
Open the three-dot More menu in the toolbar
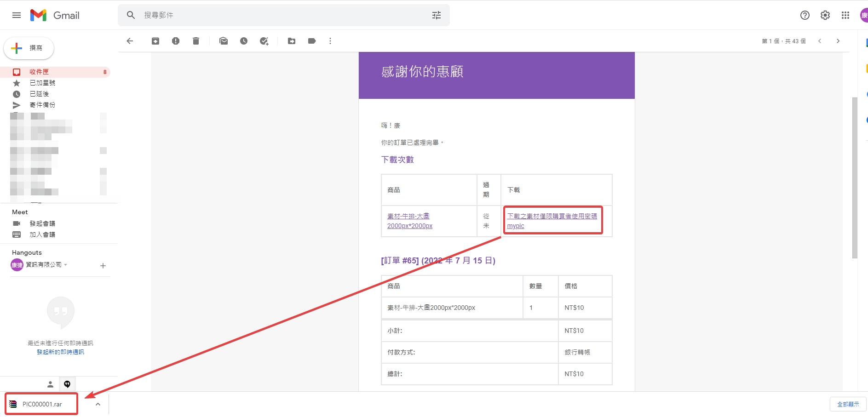click(x=330, y=41)
